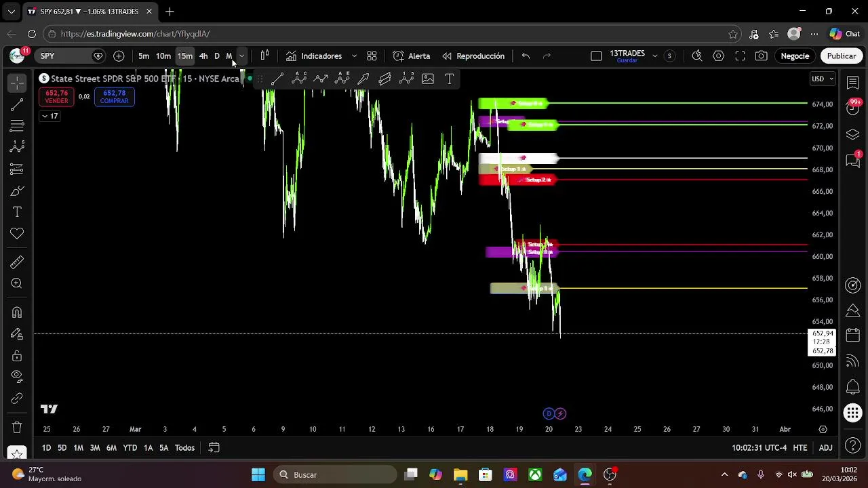
Task: Open chart settings hexagon icon
Action: [718, 56]
